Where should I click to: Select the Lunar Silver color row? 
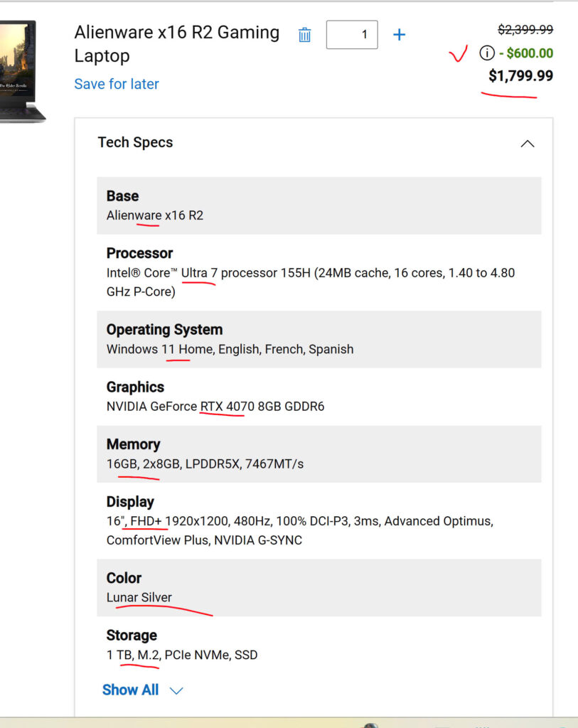(x=319, y=588)
